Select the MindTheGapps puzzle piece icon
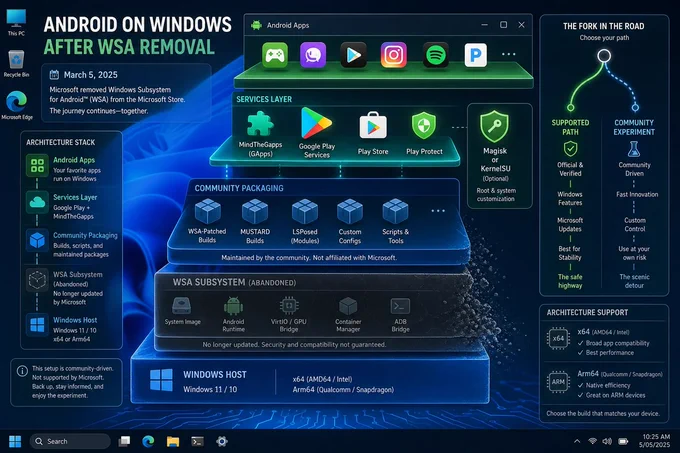The image size is (680, 453). (260, 124)
